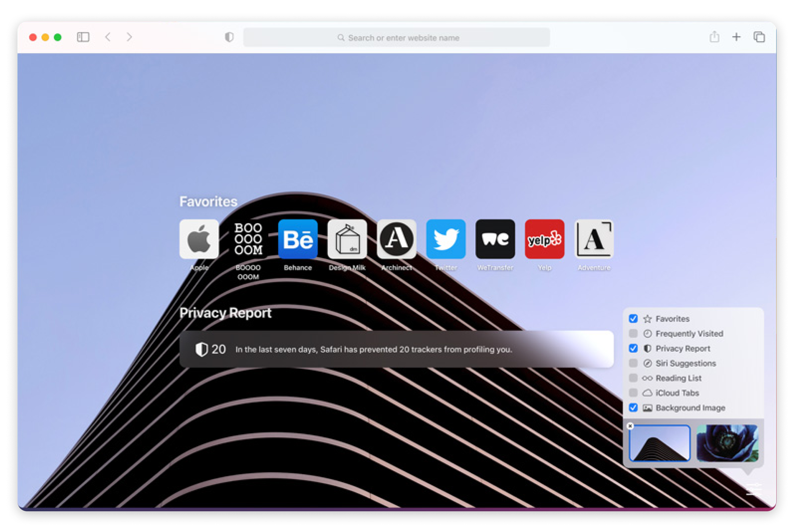Image resolution: width=794 pixels, height=532 pixels.
Task: Open the Behance favorite icon
Action: click(298, 239)
